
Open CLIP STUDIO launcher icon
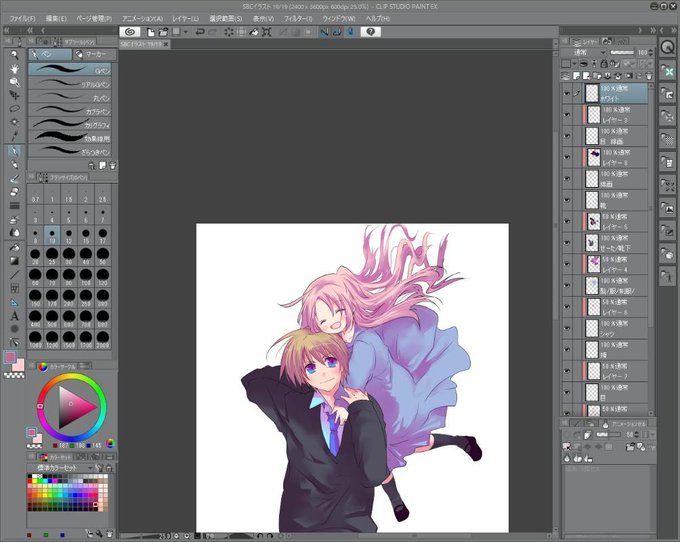(129, 32)
